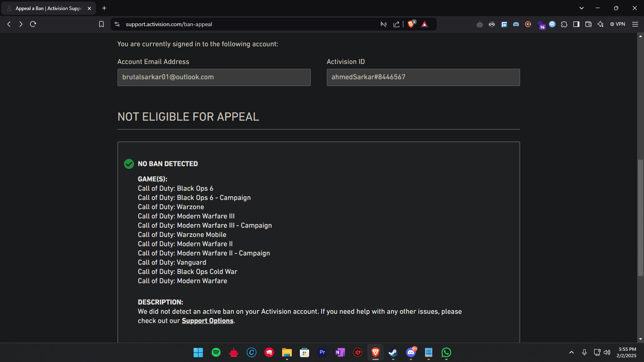The height and width of the screenshot is (362, 644).
Task: Open the Brave Shields panel
Action: coord(411,24)
